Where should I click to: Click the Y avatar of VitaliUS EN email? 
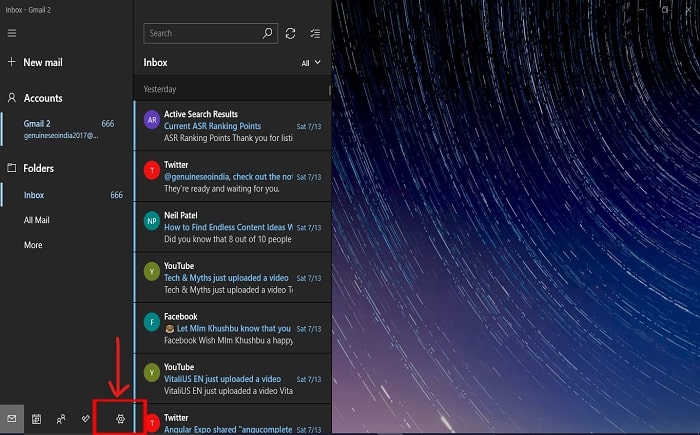point(152,372)
